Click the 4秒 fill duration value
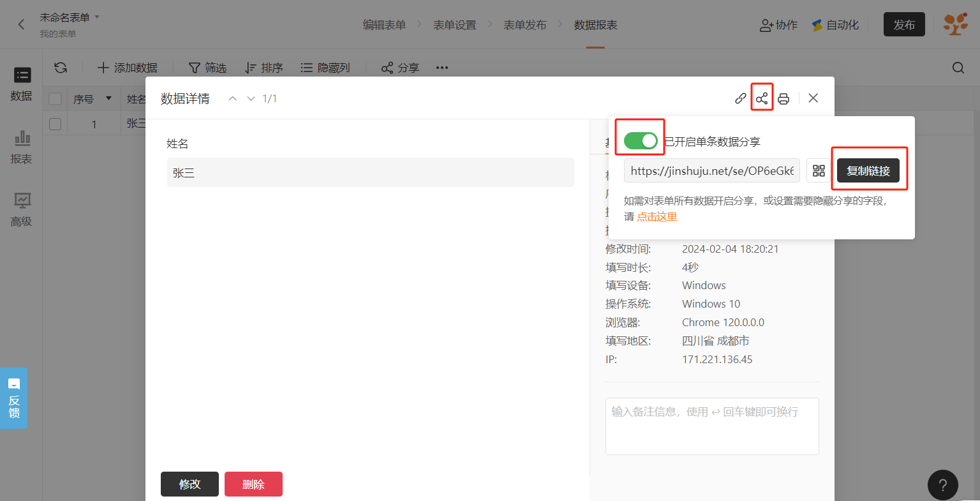This screenshot has height=501, width=980. (690, 267)
